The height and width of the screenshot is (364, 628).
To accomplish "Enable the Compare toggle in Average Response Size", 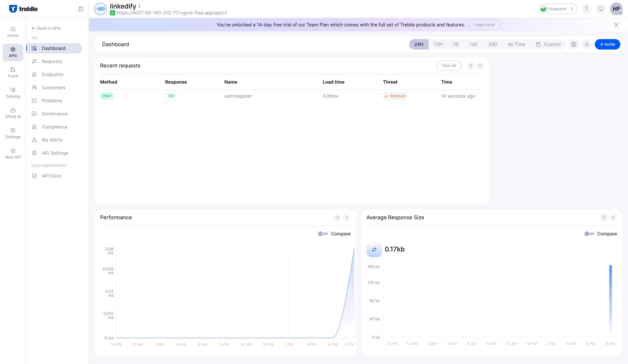I will 589,234.
